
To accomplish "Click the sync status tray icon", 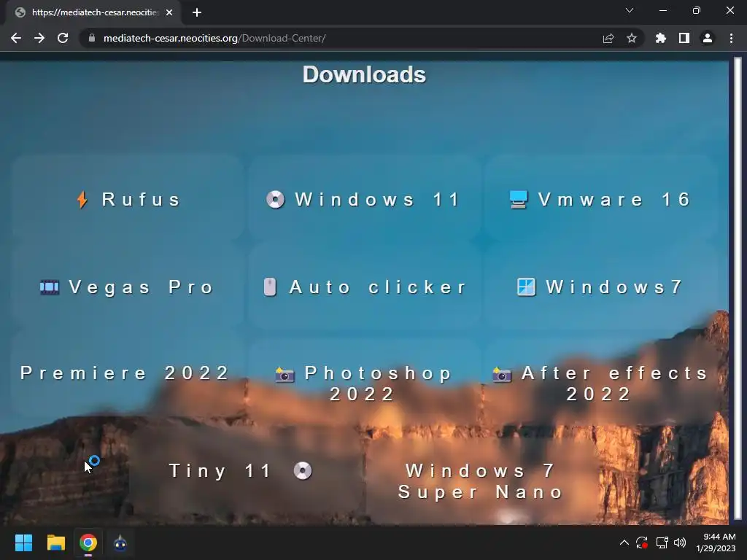I will pyautogui.click(x=642, y=542).
